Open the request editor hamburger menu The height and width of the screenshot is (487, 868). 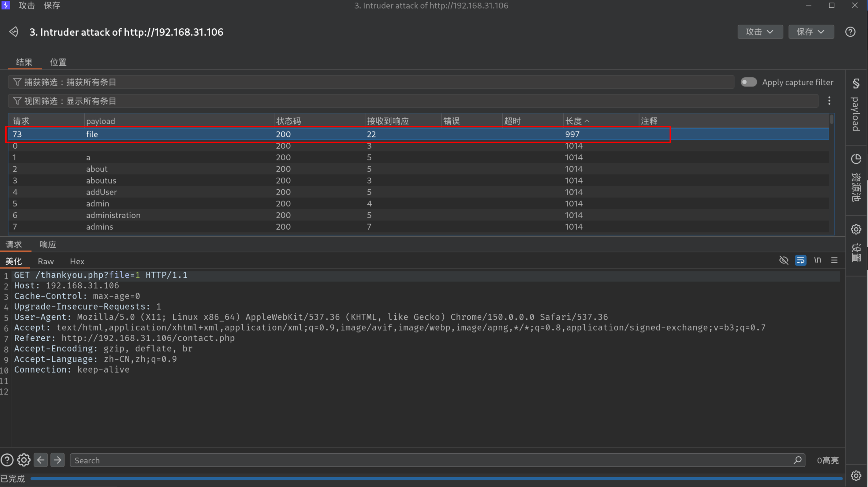(x=834, y=260)
